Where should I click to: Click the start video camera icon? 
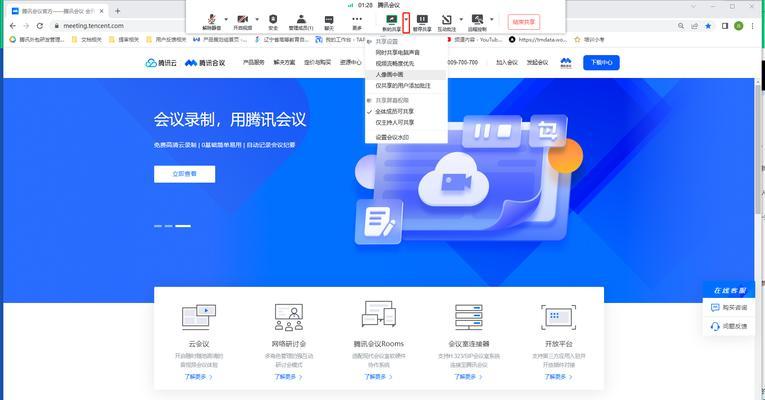click(242, 19)
